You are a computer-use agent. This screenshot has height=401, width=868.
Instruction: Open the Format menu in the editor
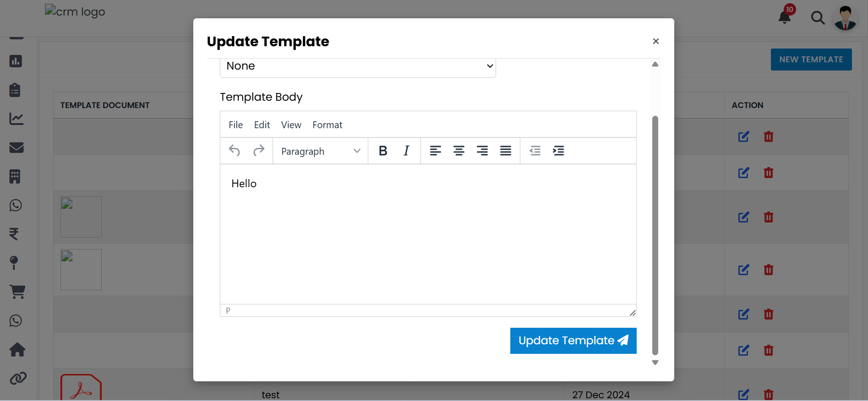click(x=327, y=125)
